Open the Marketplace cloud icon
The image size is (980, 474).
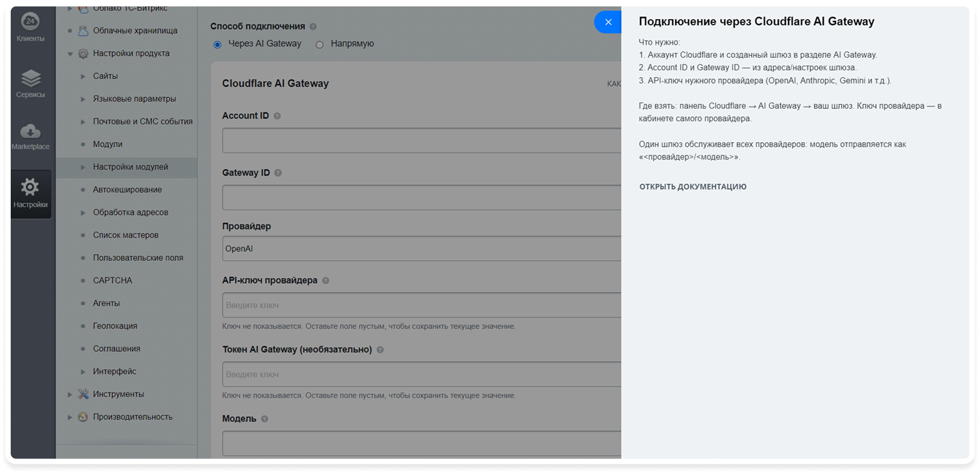coord(31,131)
